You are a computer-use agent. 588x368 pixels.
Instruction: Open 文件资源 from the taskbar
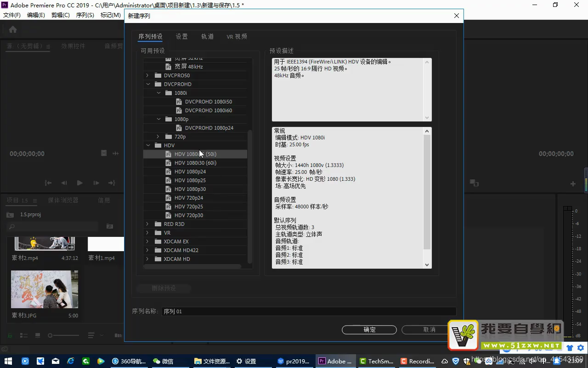[212, 361]
